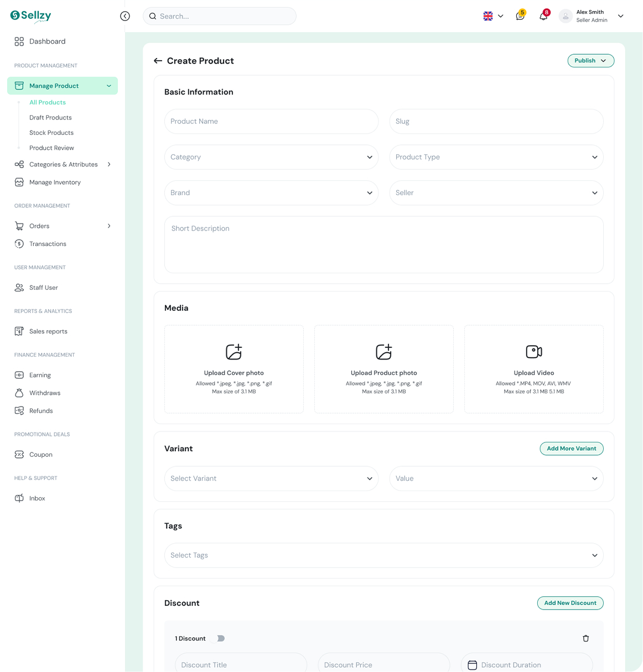The width and height of the screenshot is (643, 672).
Task: Open the Category dropdown
Action: 272,157
